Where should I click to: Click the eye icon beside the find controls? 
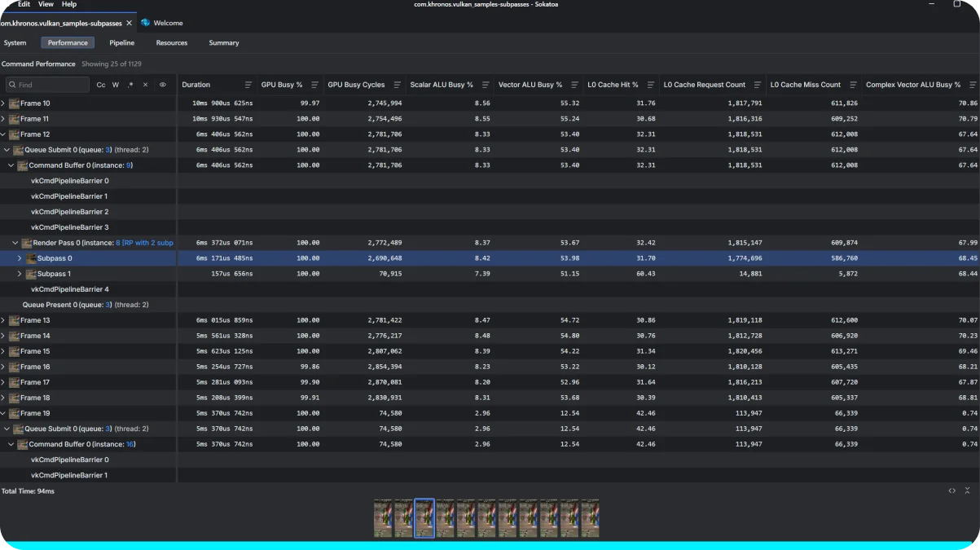(x=163, y=85)
